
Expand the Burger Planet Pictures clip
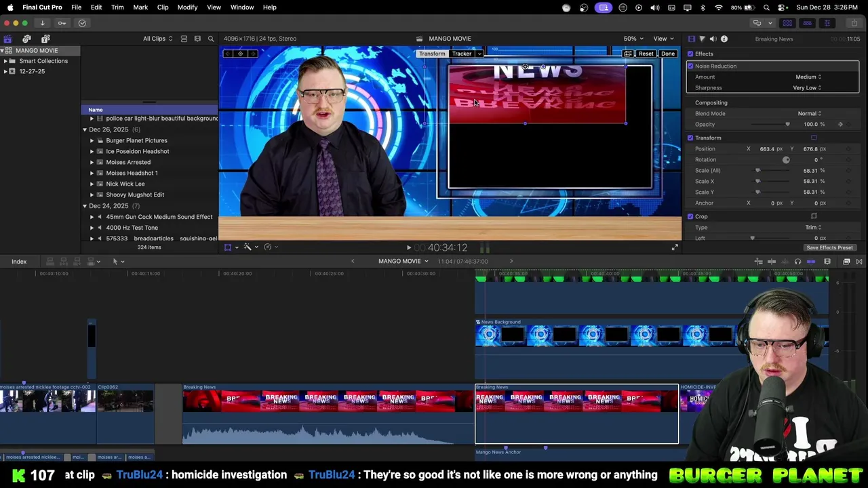point(92,140)
